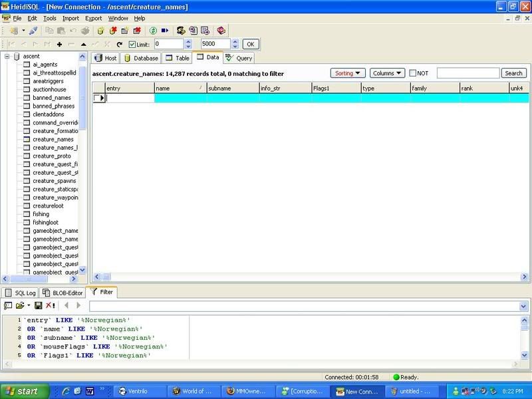Click the export tables icon with grid
532x399 pixels.
[x=205, y=31]
